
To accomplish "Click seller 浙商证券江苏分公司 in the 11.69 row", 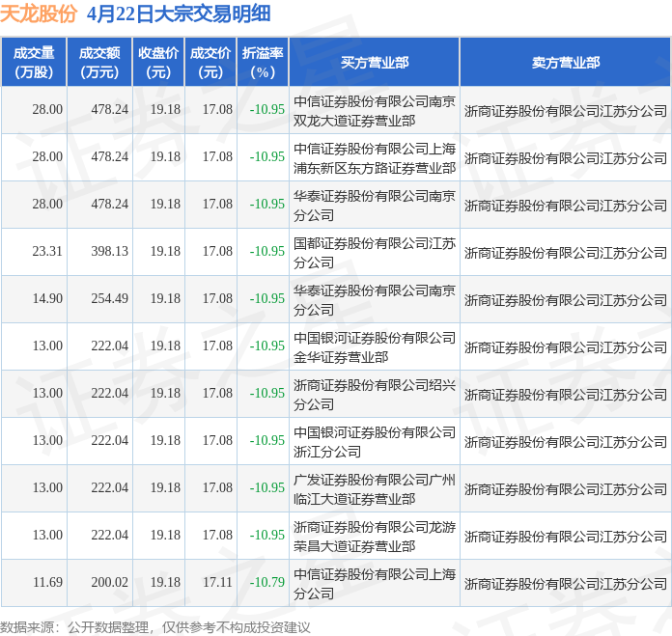I will [566, 583].
